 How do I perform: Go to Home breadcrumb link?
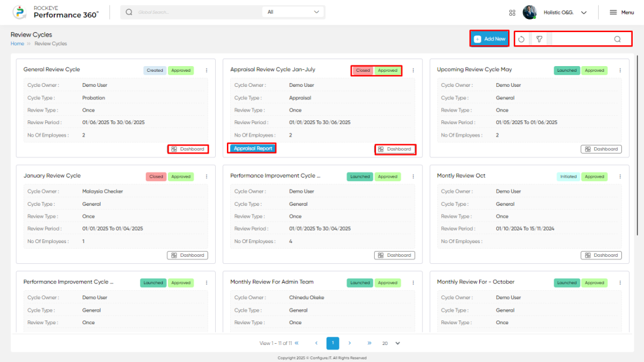tap(17, 43)
